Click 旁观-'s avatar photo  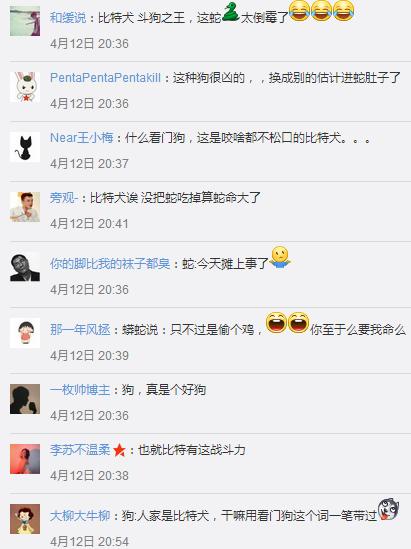point(25,207)
